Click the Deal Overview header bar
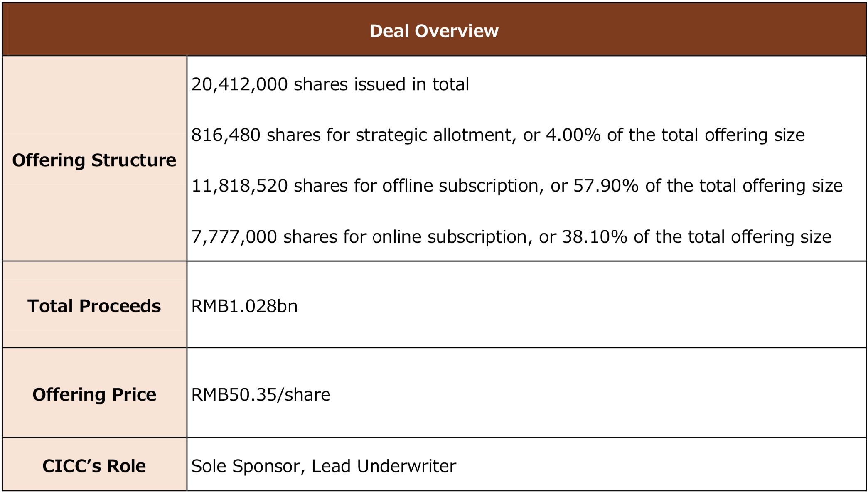The image size is (868, 492). pyautogui.click(x=434, y=31)
